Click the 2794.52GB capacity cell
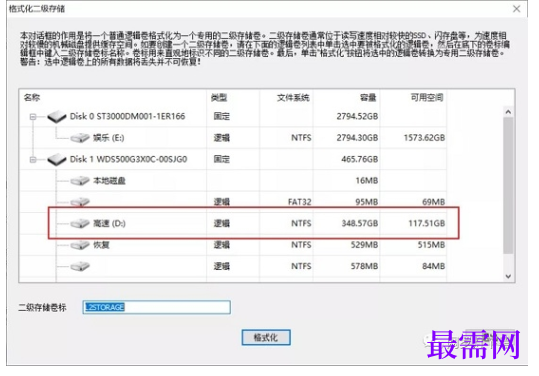The image size is (539, 376). coord(357,117)
